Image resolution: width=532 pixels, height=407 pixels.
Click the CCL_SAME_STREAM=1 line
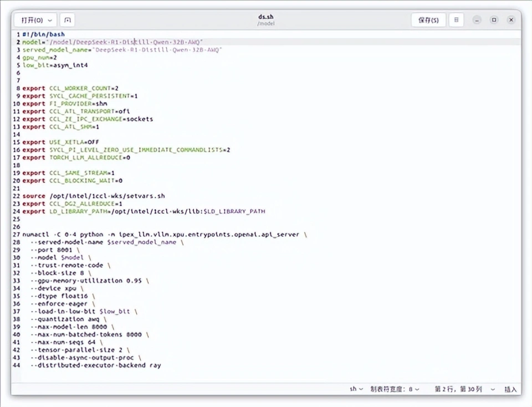pyautogui.click(x=69, y=173)
